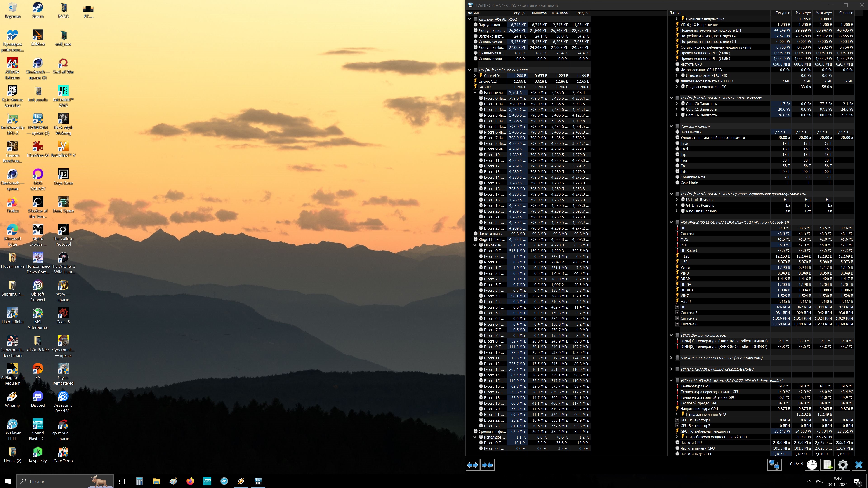Click the collapse columns inward-arrows button
Image resolution: width=868 pixels, height=488 pixels.
487,465
